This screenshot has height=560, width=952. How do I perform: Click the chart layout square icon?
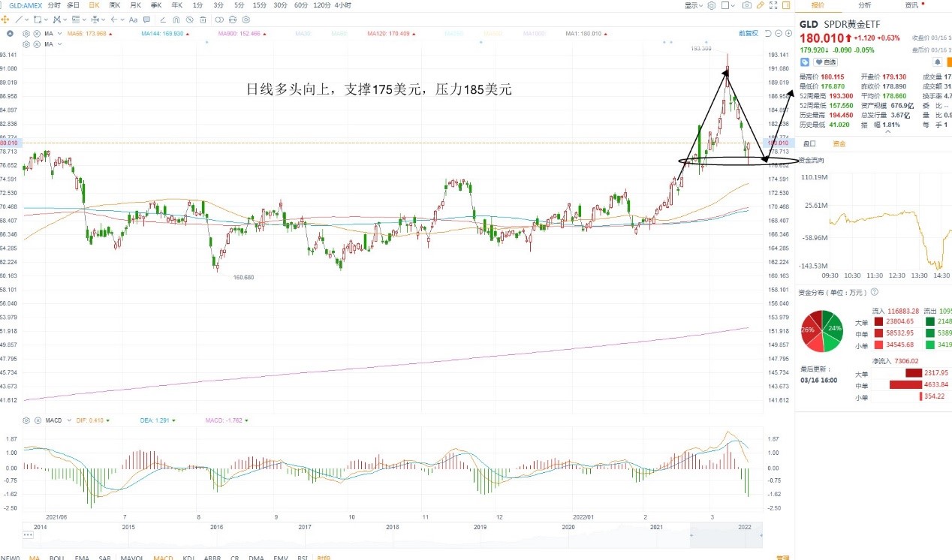[725, 5]
